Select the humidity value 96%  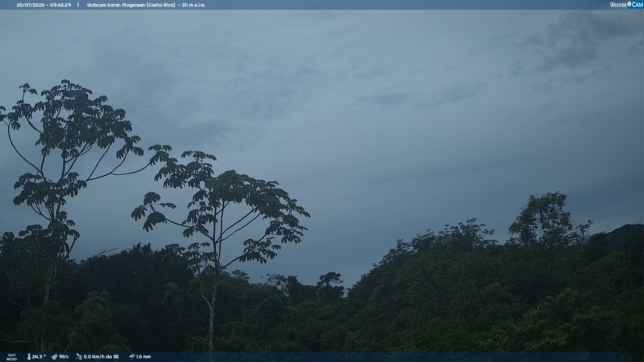click(x=64, y=357)
